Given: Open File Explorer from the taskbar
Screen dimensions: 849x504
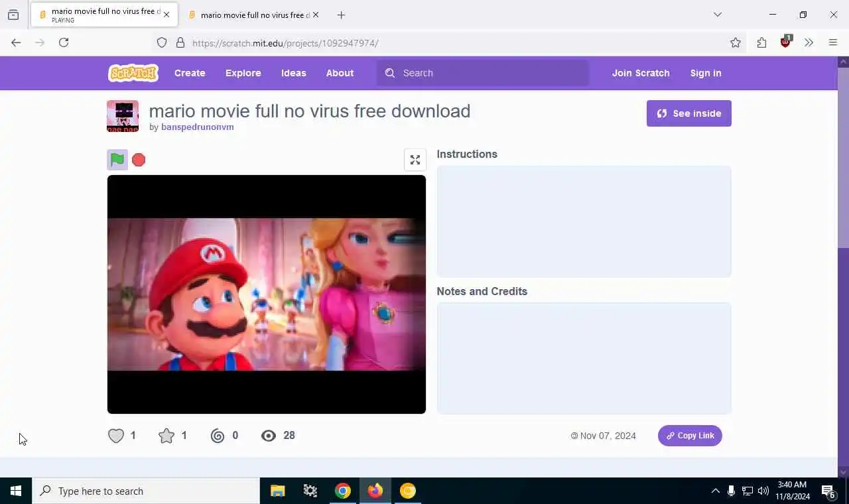Looking at the screenshot, I should click(x=277, y=491).
